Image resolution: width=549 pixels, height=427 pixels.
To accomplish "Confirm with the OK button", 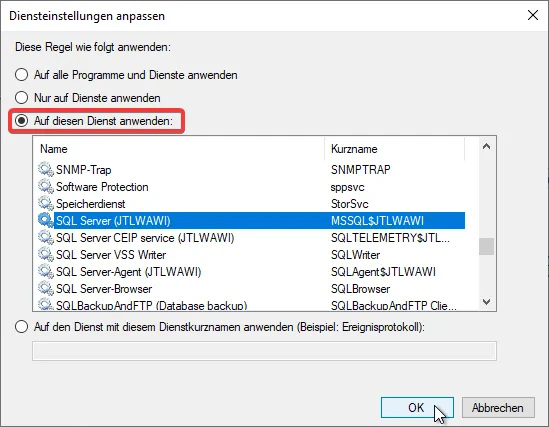I will click(417, 407).
